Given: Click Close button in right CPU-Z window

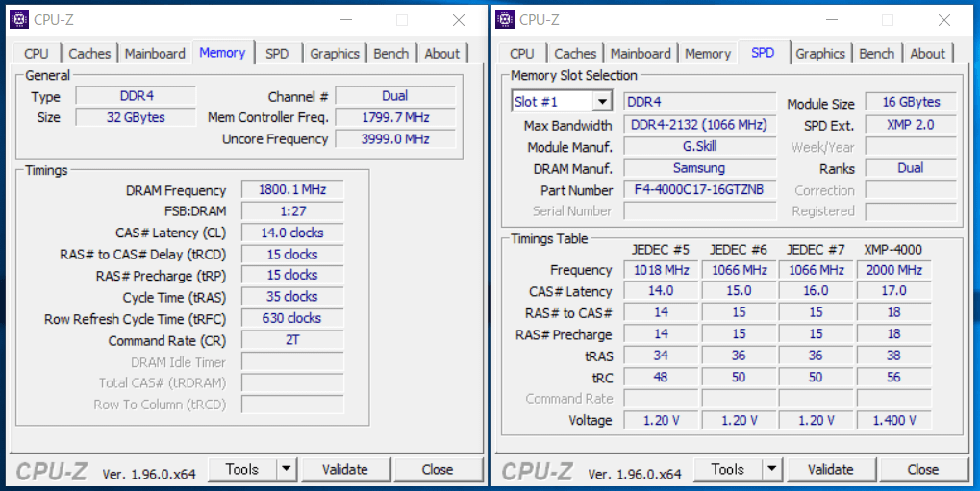Looking at the screenshot, I should 923,469.
